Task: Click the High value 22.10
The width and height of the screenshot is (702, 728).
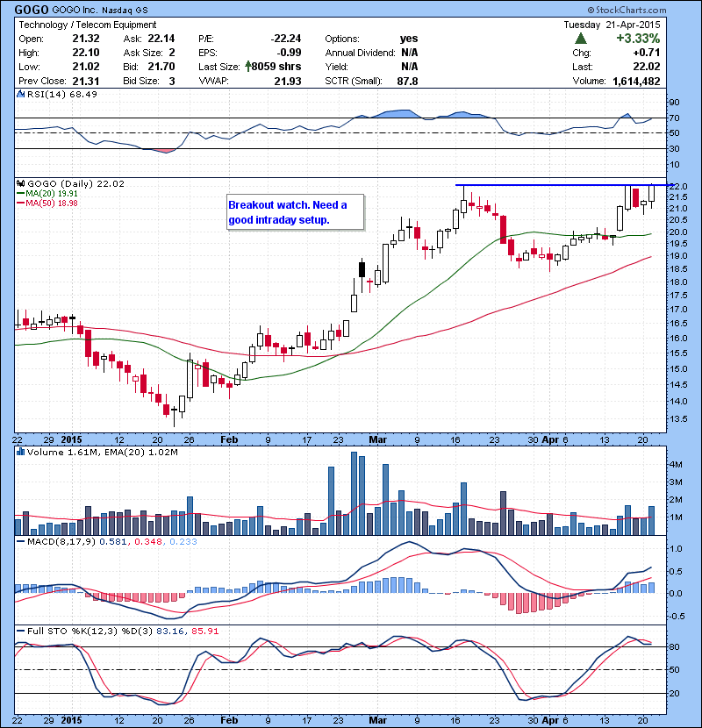Action: pos(86,53)
